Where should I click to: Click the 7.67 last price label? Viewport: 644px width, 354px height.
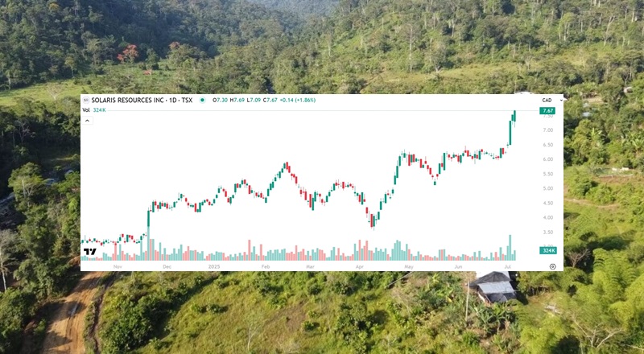click(547, 111)
